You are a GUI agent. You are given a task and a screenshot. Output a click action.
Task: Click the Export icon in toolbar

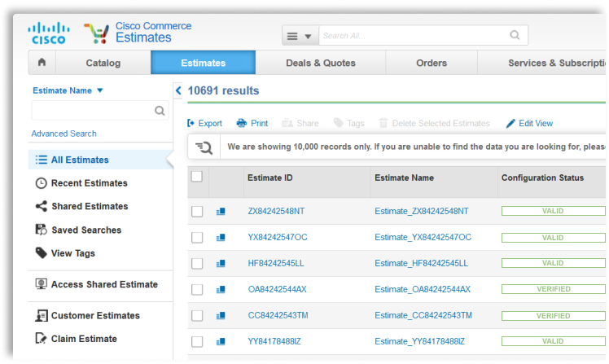pyautogui.click(x=191, y=124)
